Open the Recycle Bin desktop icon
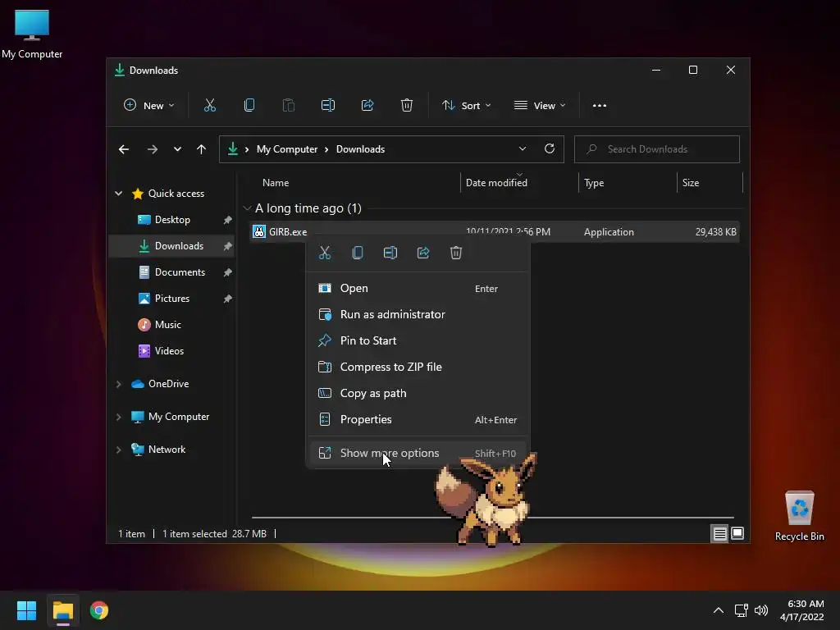 pos(799,516)
